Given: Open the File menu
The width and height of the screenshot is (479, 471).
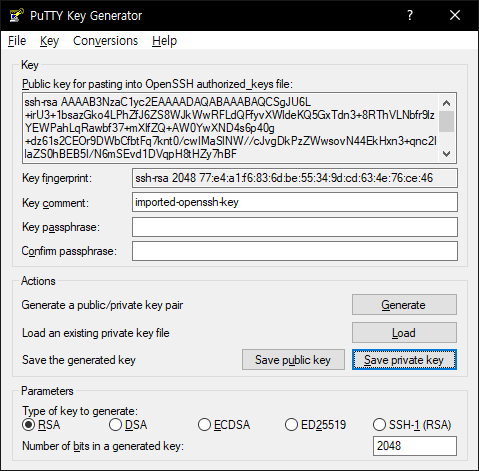Looking at the screenshot, I should pos(17,41).
